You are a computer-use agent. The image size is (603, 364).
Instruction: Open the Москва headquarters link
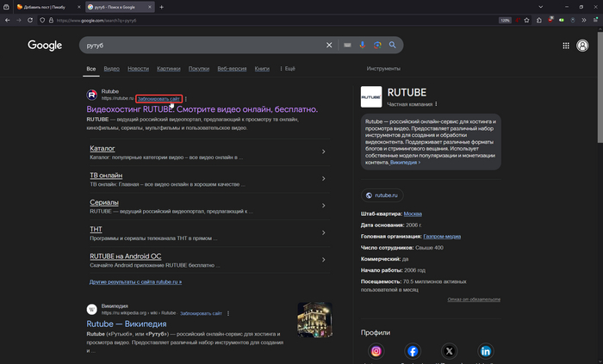tap(413, 214)
